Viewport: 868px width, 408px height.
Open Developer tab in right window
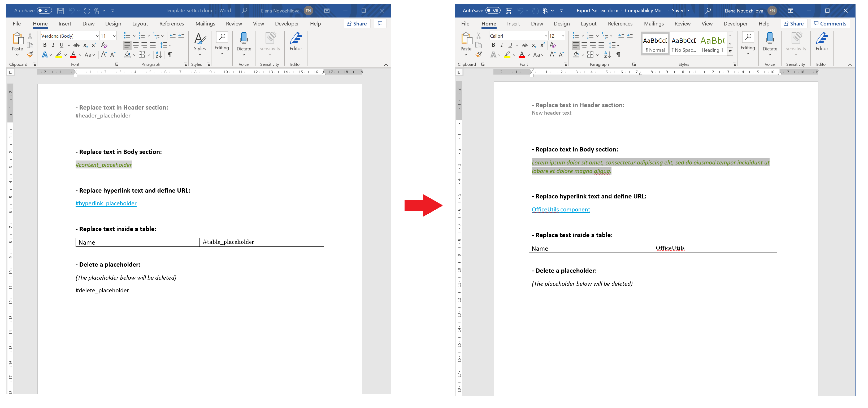[x=735, y=24]
